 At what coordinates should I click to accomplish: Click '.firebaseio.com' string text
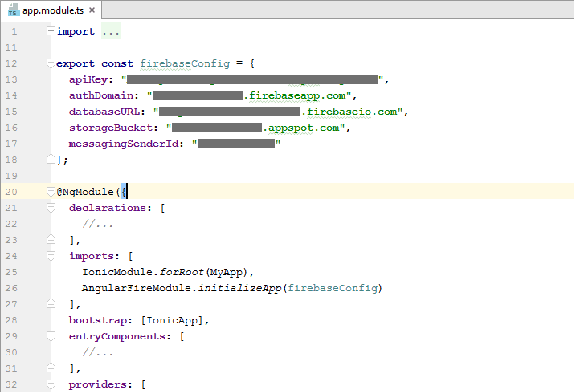(349, 112)
